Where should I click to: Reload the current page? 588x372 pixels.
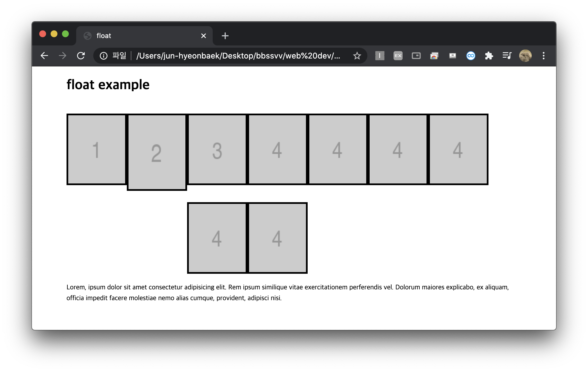point(81,56)
